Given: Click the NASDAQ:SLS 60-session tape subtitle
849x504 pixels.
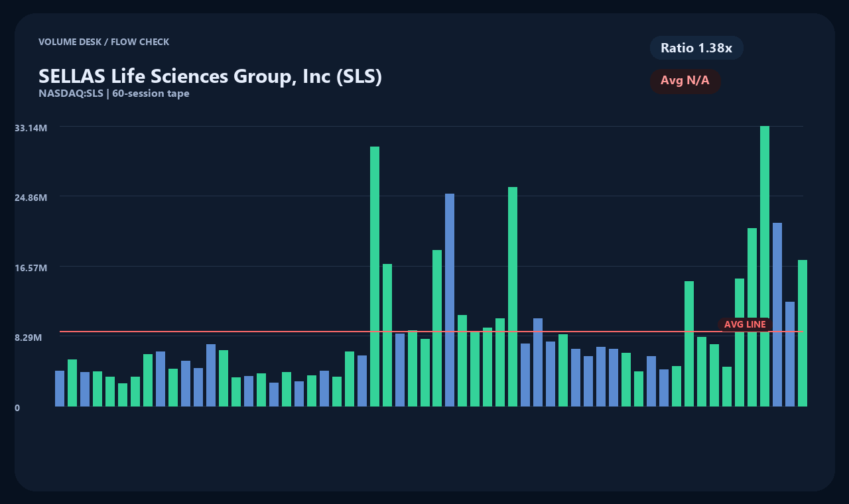Looking at the screenshot, I should coord(114,94).
